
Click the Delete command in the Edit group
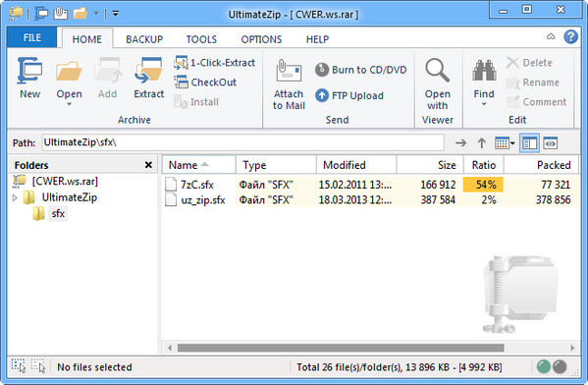[x=529, y=63]
